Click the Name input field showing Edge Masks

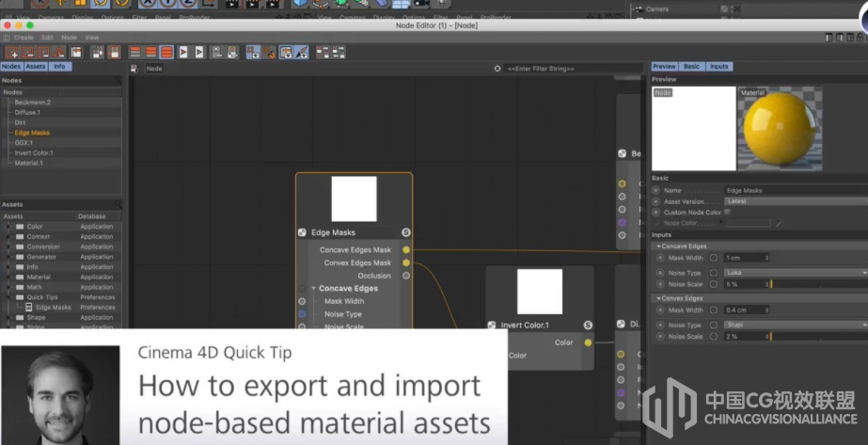tap(796, 190)
